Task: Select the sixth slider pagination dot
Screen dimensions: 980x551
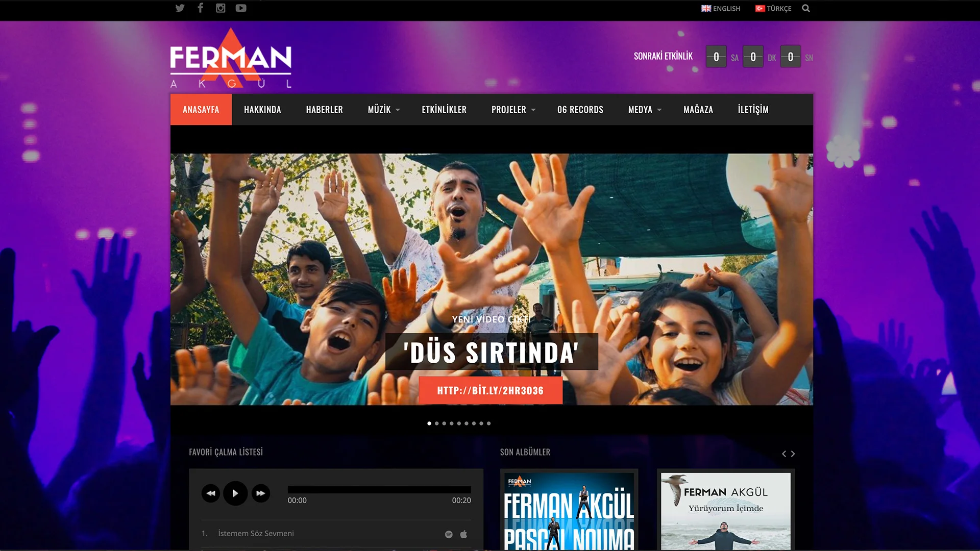Action: pos(466,423)
